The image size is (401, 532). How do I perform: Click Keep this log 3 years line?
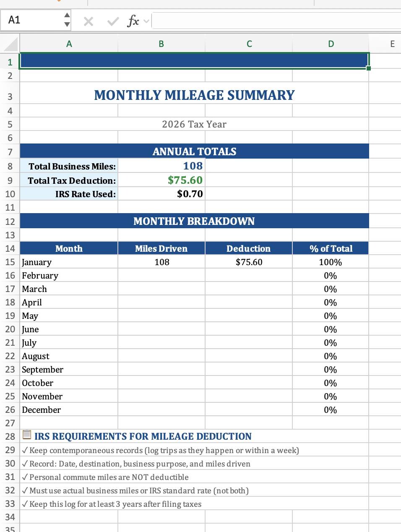[112, 504]
